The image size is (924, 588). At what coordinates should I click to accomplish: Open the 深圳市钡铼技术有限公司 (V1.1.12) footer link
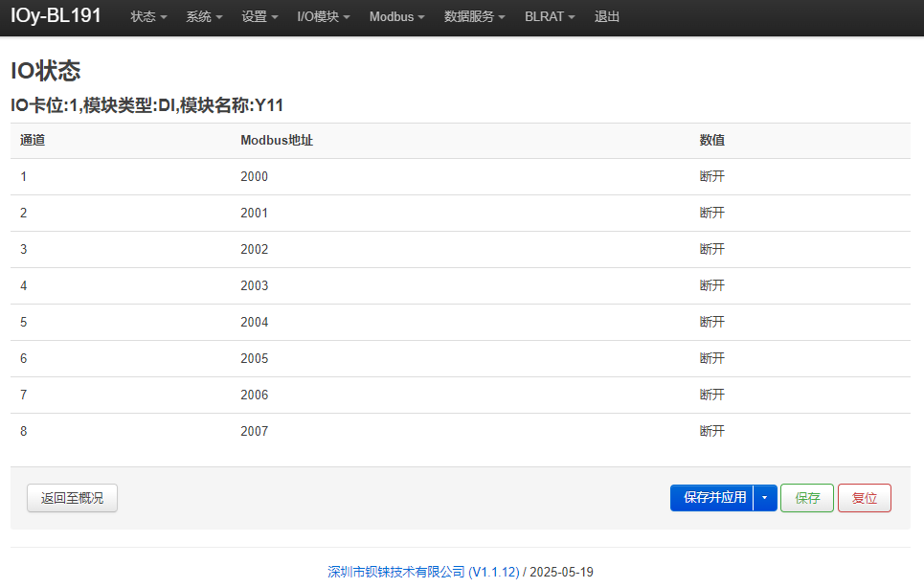(x=423, y=572)
